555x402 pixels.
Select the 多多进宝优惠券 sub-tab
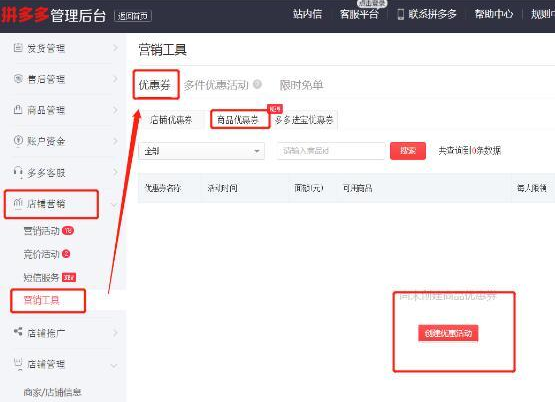(x=304, y=120)
